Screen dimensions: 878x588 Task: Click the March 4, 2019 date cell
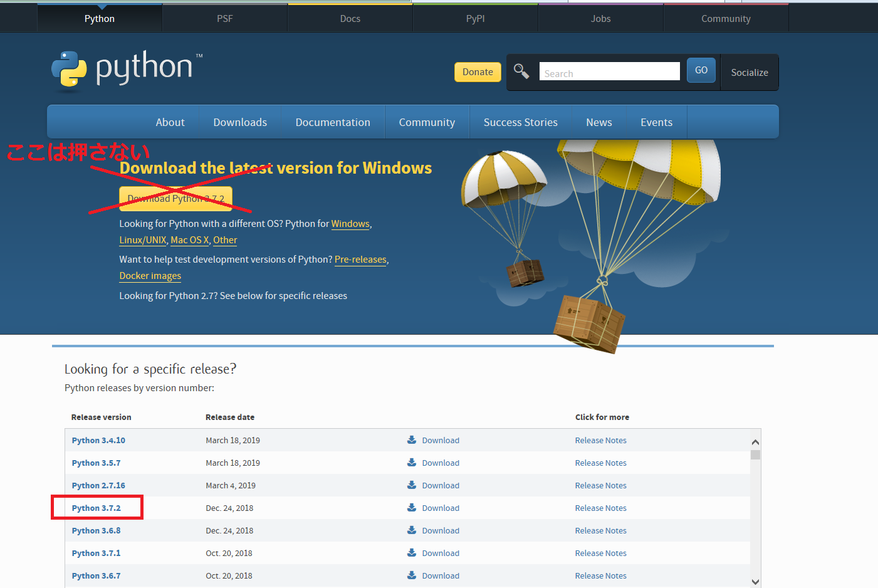pyautogui.click(x=231, y=485)
